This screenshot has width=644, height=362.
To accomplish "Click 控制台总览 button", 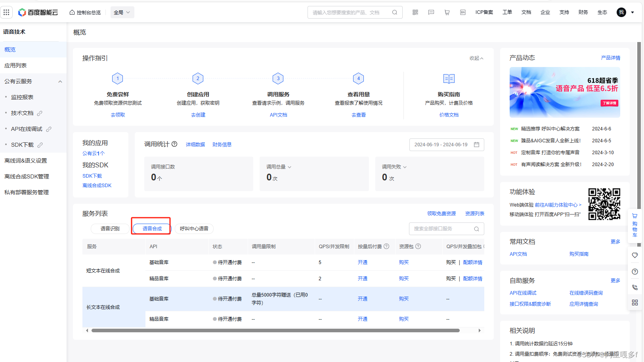I will pos(85,12).
